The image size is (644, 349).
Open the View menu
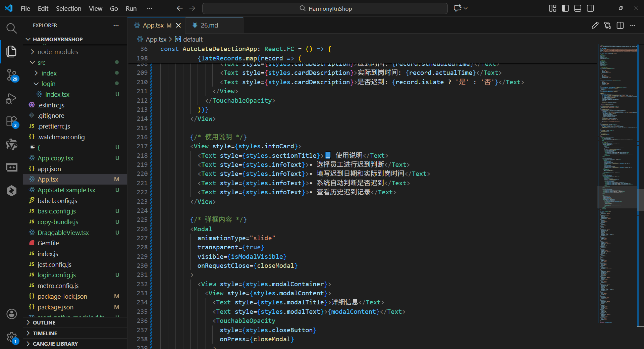click(x=96, y=8)
